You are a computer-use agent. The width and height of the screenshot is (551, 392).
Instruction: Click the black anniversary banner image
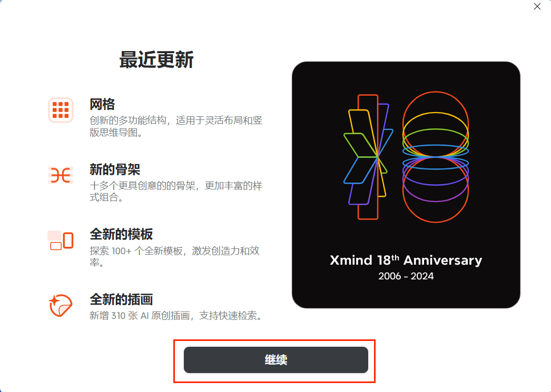(406, 185)
